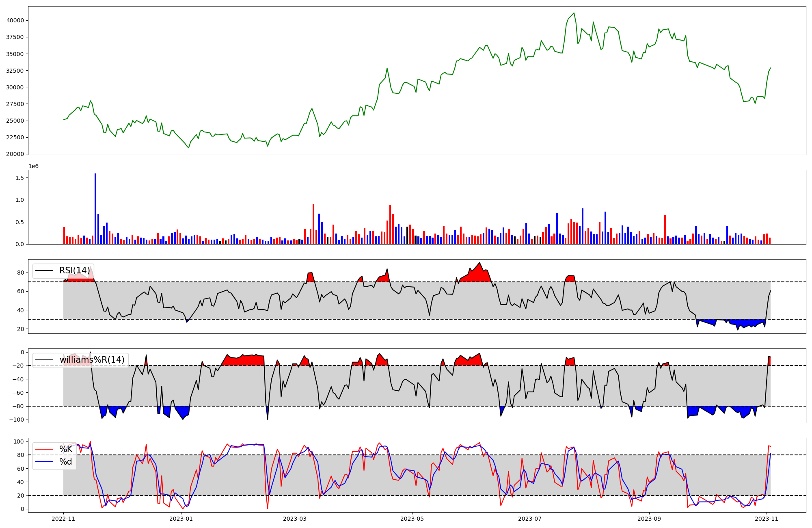This screenshot has width=812, height=528.
Task: Click the red %K legend line sample
Action: 44,449
